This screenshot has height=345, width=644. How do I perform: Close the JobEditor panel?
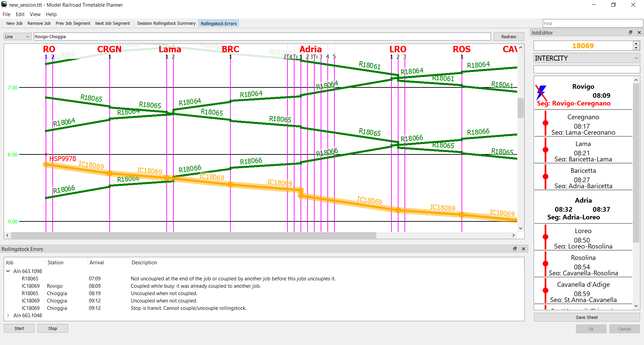pos(639,32)
